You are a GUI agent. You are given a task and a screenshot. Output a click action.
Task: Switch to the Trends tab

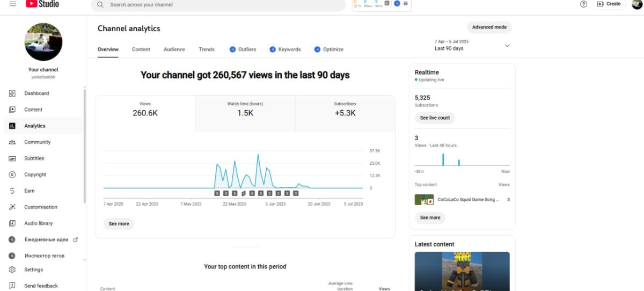pos(207,49)
